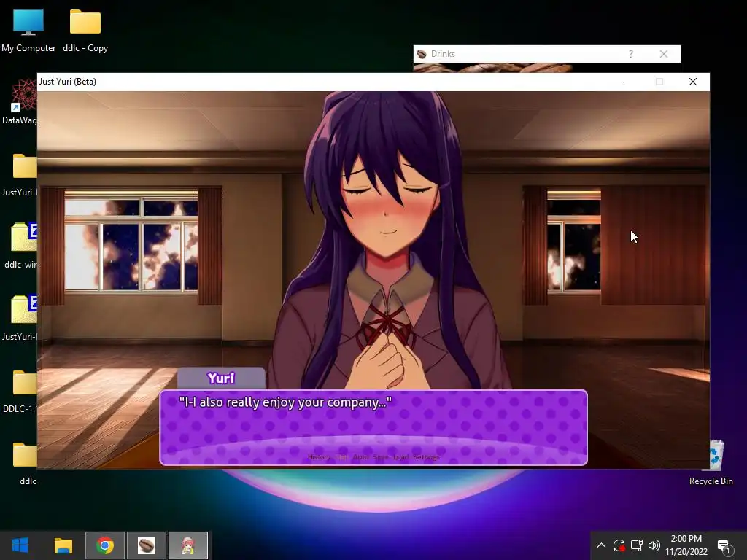Click the sync status tray icon with red dot
This screenshot has width=747, height=560.
click(x=619, y=545)
